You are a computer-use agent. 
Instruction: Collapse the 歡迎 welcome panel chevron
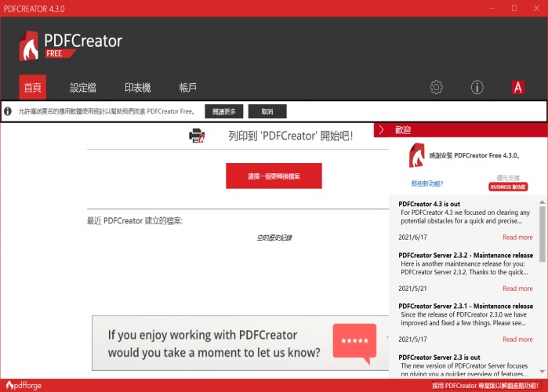(381, 130)
